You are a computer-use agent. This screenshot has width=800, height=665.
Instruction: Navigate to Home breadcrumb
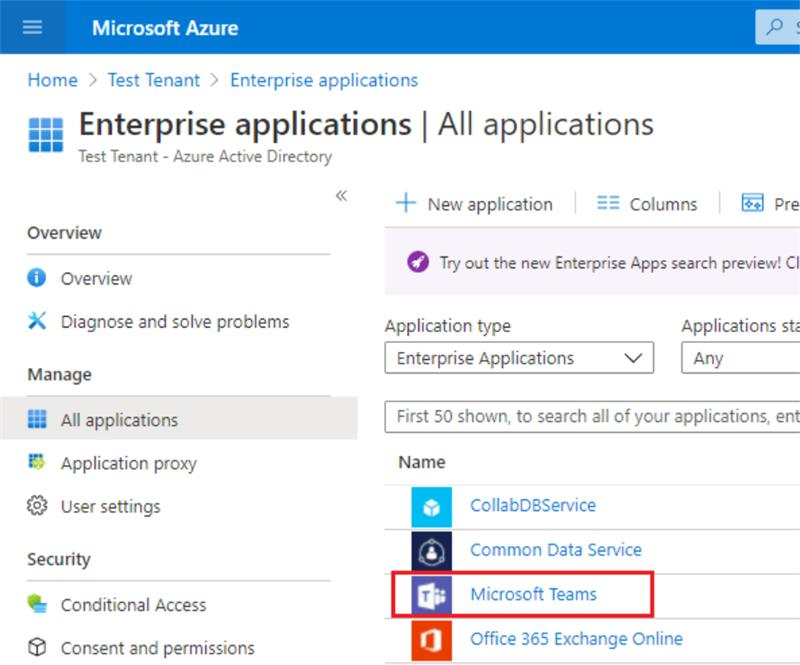52,80
